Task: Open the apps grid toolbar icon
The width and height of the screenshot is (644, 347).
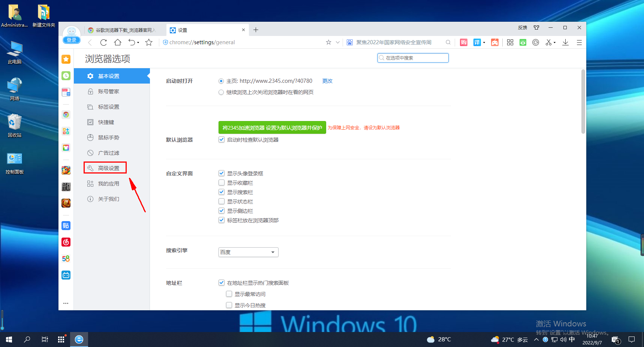Action: 510,42
